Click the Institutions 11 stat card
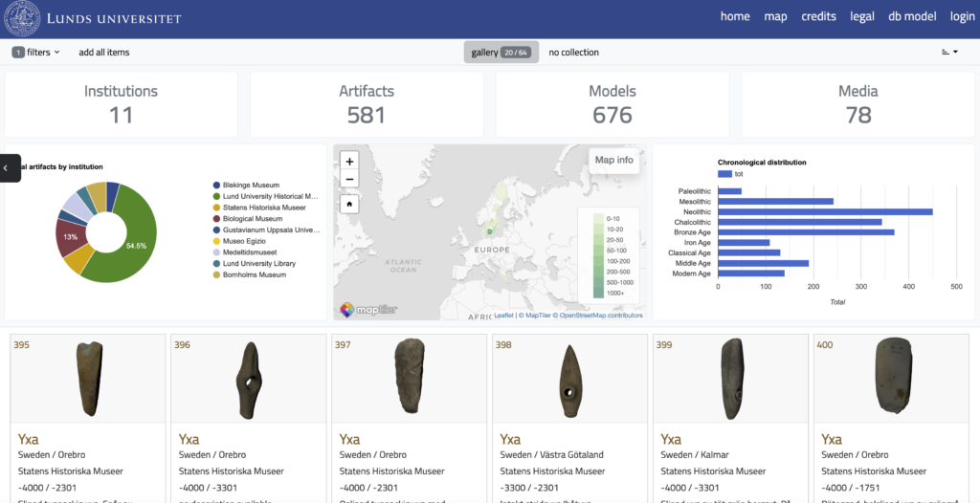 (122, 104)
